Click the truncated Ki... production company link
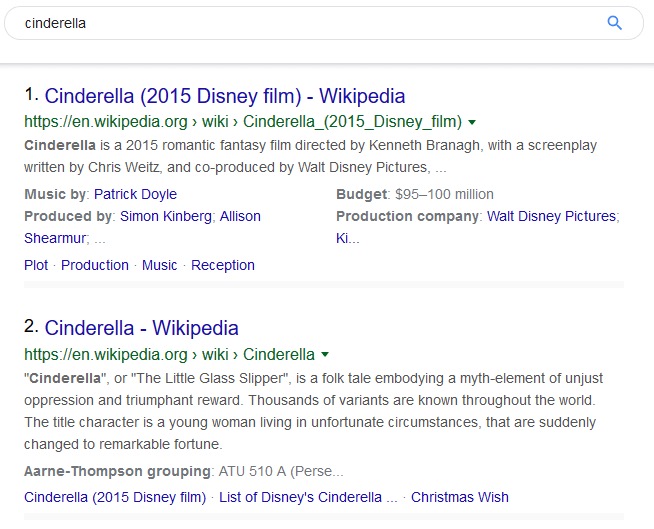This screenshot has width=654, height=529. [x=347, y=238]
